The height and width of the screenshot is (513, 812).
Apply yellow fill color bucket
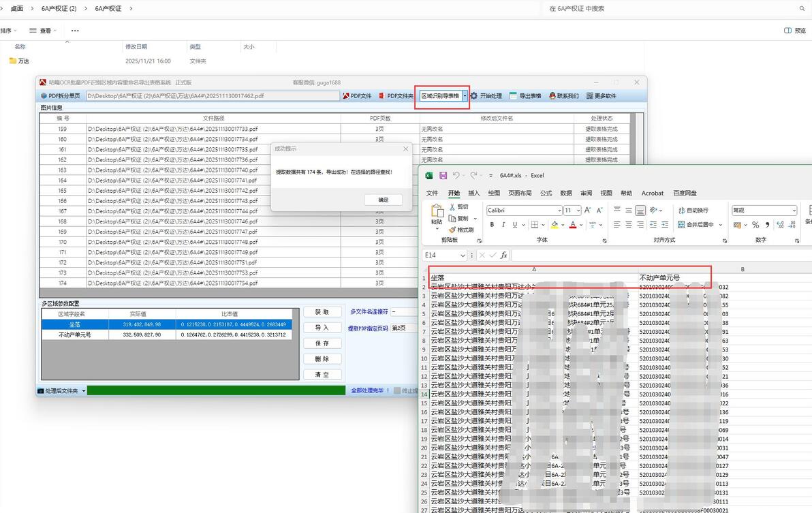coord(555,225)
